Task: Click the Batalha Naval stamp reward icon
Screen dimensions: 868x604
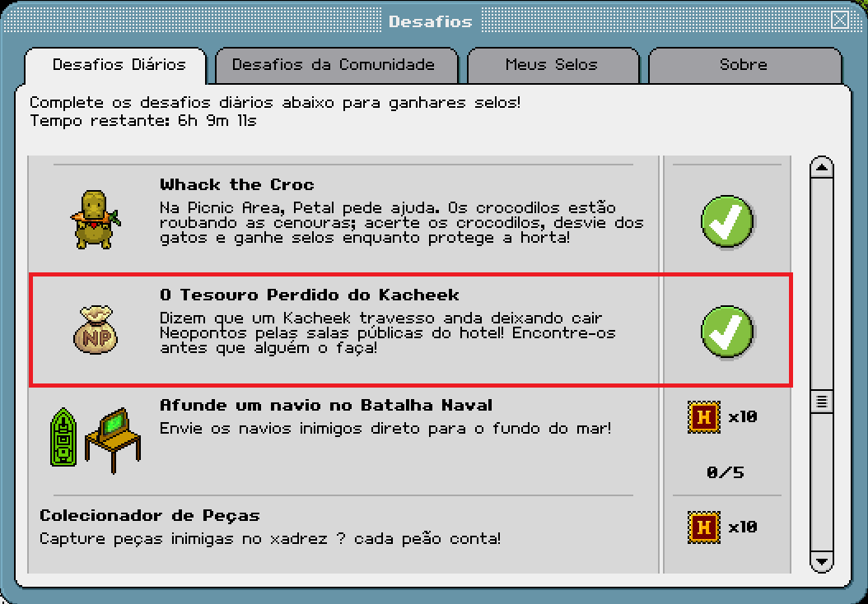Action: [704, 417]
